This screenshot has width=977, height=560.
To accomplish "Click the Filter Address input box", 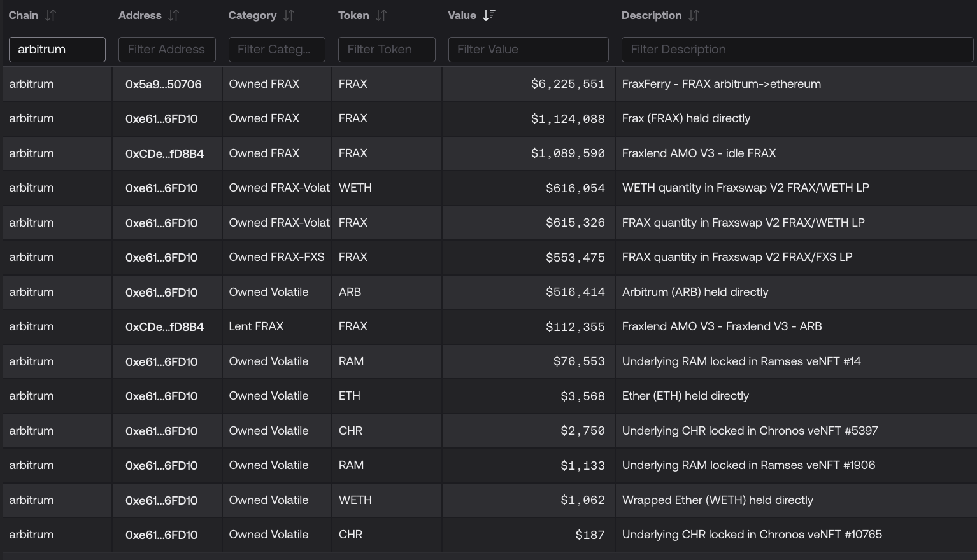I will click(167, 50).
